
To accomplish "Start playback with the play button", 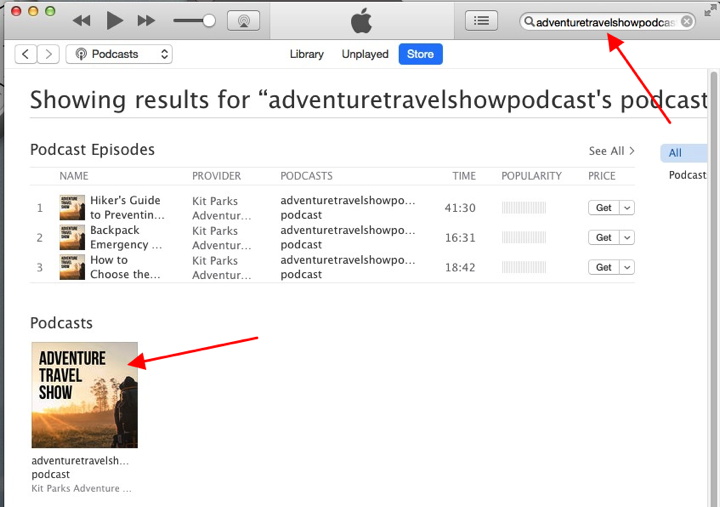I will [114, 21].
